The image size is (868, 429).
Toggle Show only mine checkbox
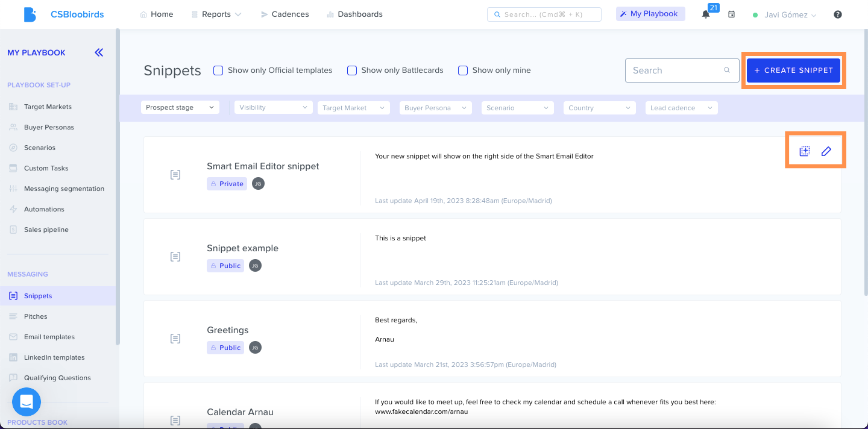(463, 70)
